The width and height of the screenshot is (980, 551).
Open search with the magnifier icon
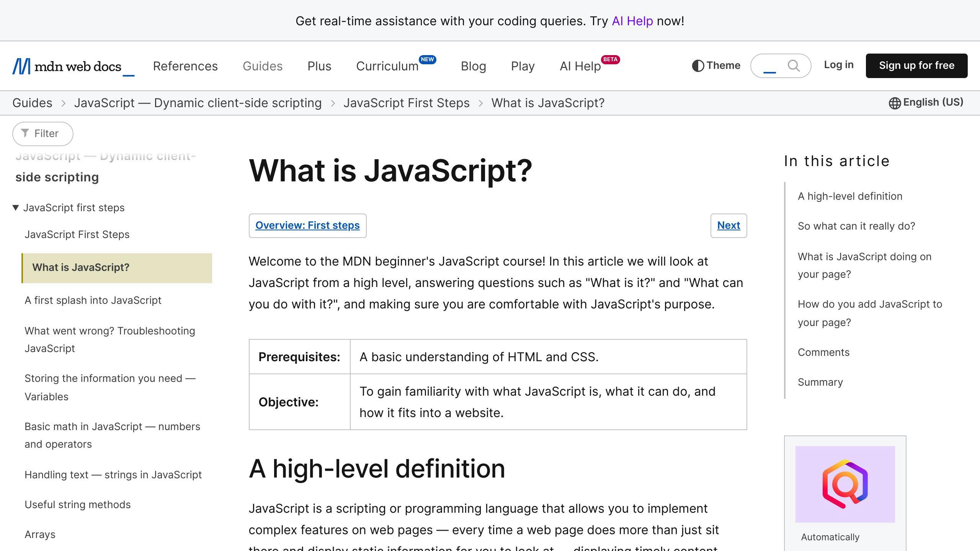coord(794,65)
